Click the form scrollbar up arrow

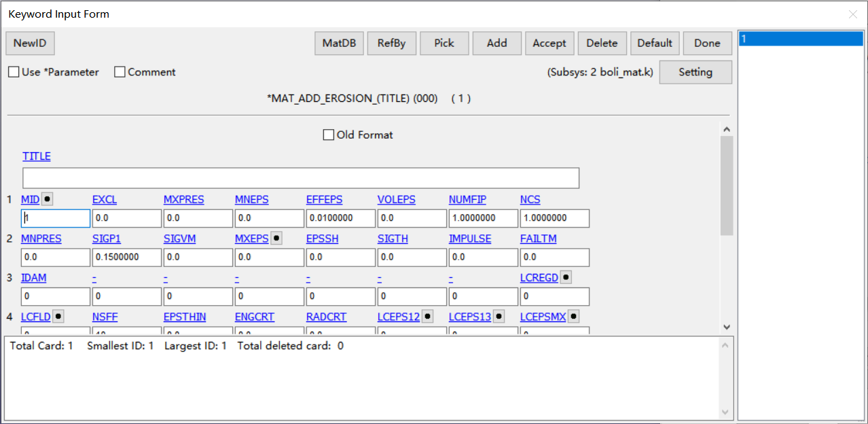pyautogui.click(x=727, y=129)
